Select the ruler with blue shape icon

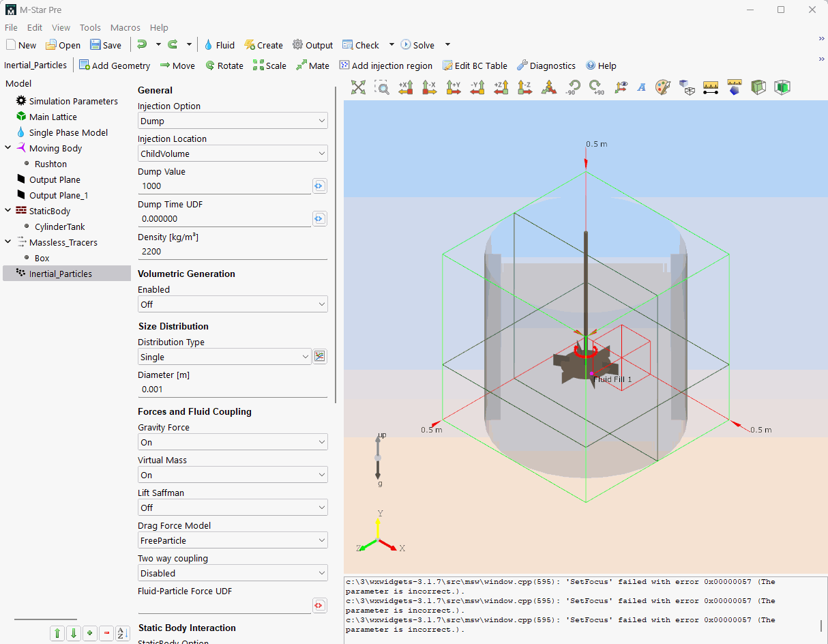[x=735, y=87]
